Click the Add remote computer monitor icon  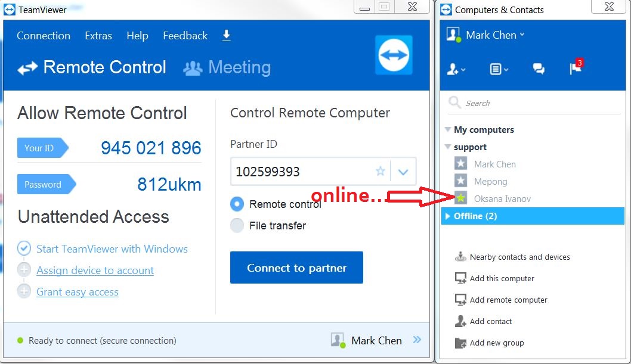(x=460, y=300)
